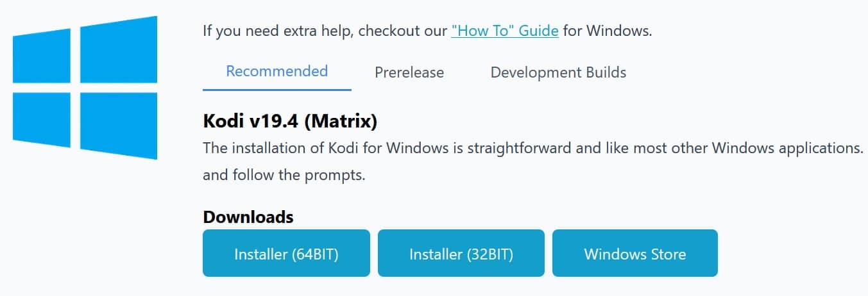Download the Installer (64BIT)

click(286, 253)
